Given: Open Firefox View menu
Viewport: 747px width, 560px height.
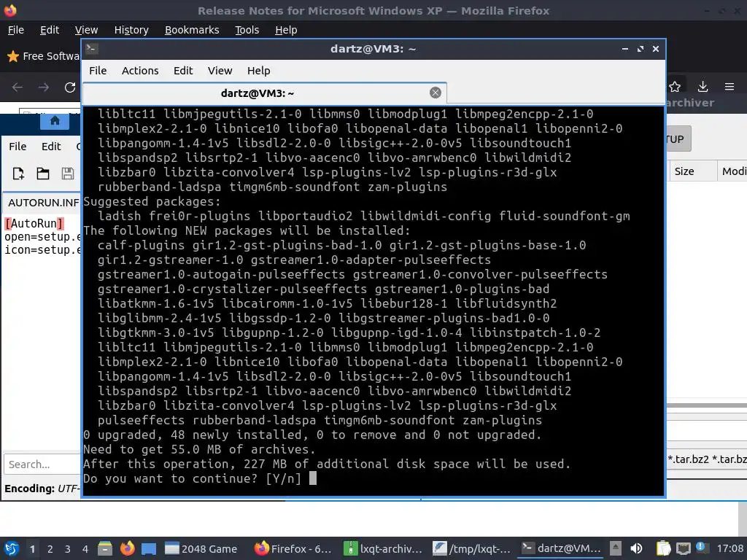Looking at the screenshot, I should click(x=86, y=30).
